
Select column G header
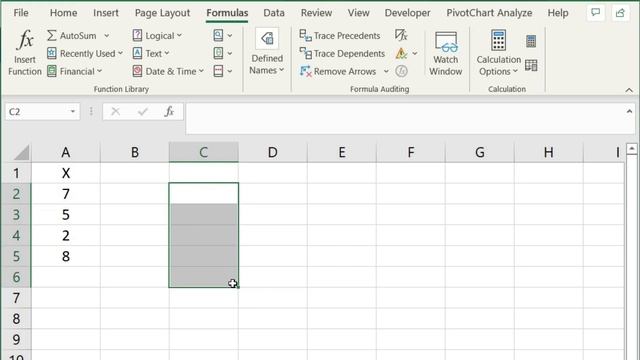[x=480, y=152]
